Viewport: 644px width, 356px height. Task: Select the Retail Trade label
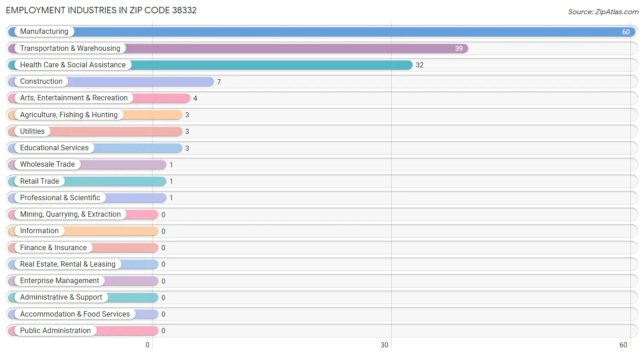39,181
